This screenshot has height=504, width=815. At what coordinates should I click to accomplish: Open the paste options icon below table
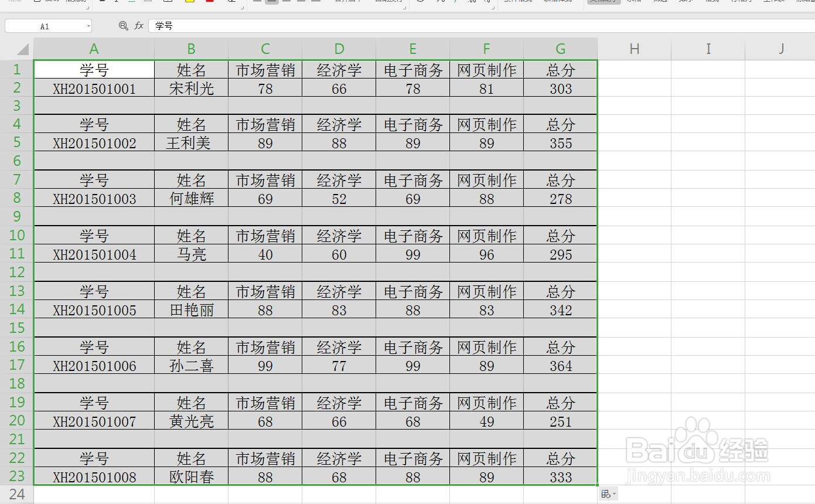tap(609, 494)
